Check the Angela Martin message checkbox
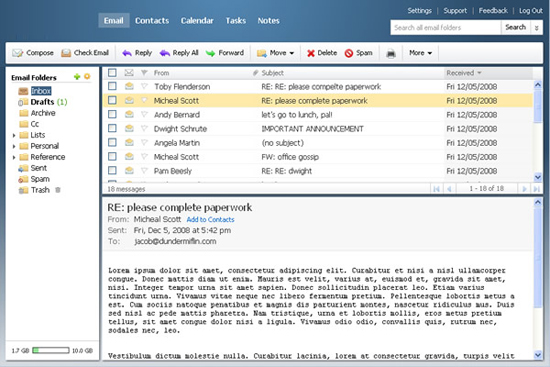 112,142
